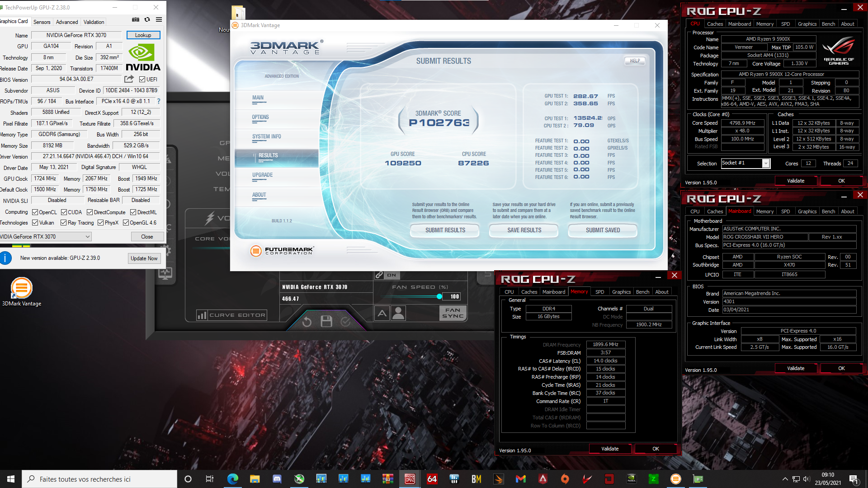The width and height of the screenshot is (868, 488).
Task: Click Update Now in GPU-Z
Action: [144, 258]
